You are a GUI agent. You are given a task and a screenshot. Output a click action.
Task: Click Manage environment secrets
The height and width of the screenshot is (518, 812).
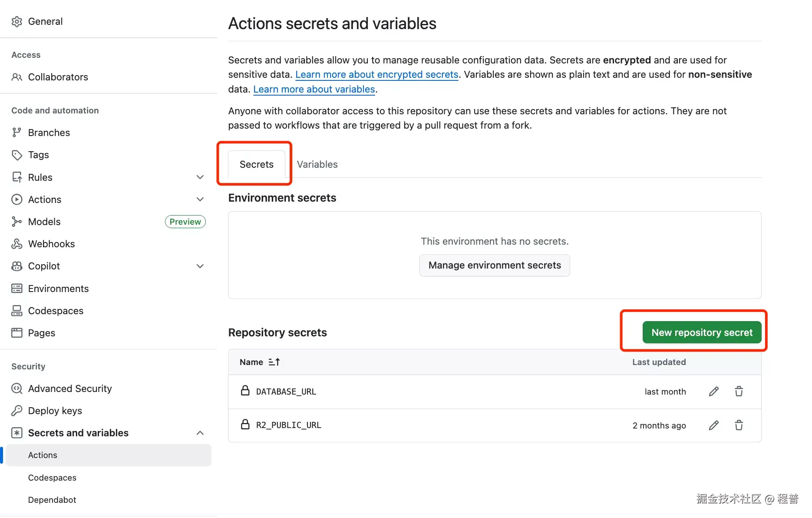pyautogui.click(x=494, y=265)
